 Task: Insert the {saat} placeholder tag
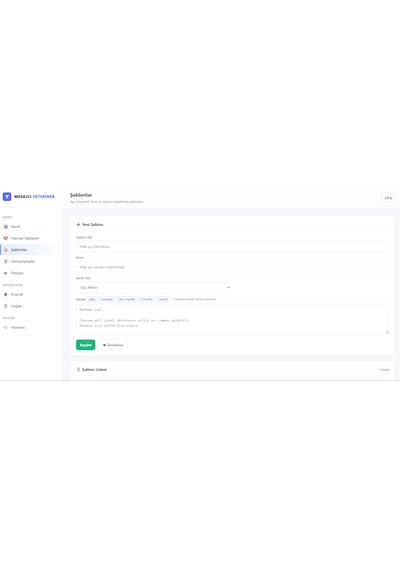[163, 299]
